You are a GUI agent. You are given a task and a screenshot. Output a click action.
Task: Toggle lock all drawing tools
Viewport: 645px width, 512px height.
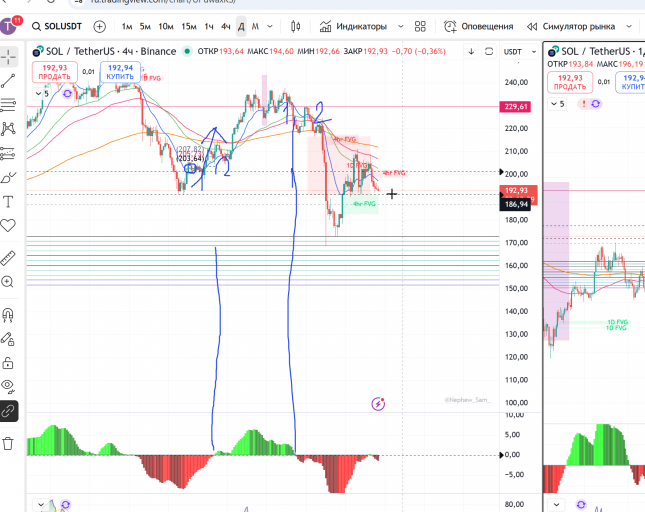tap(8, 364)
